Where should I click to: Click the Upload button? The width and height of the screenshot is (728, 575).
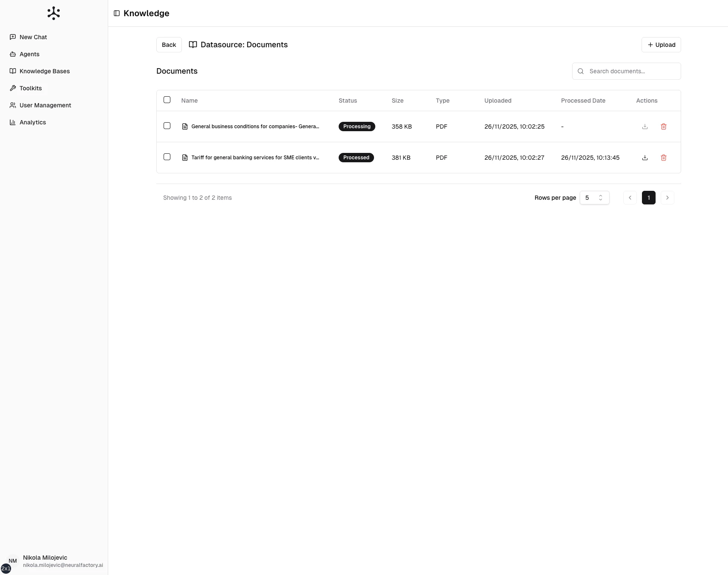click(x=661, y=45)
